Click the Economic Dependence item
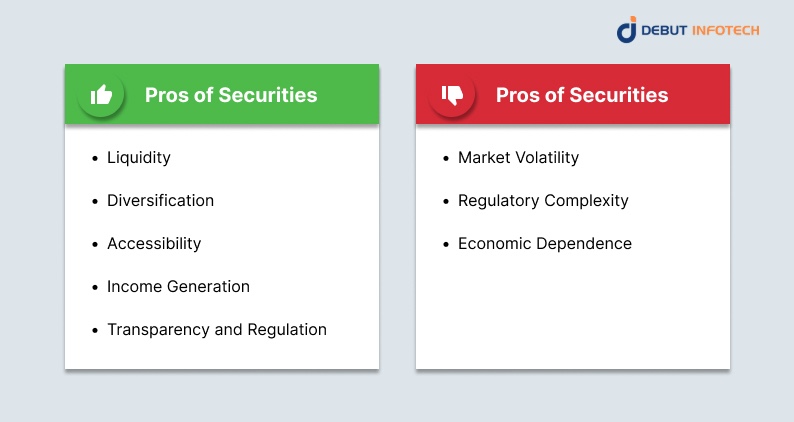This screenshot has width=794, height=422. (x=545, y=244)
